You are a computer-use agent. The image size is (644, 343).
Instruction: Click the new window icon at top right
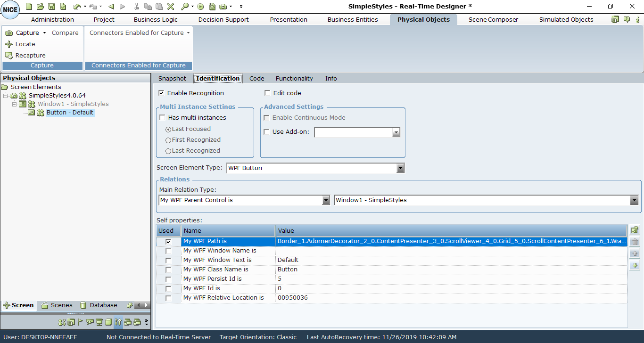(x=615, y=19)
